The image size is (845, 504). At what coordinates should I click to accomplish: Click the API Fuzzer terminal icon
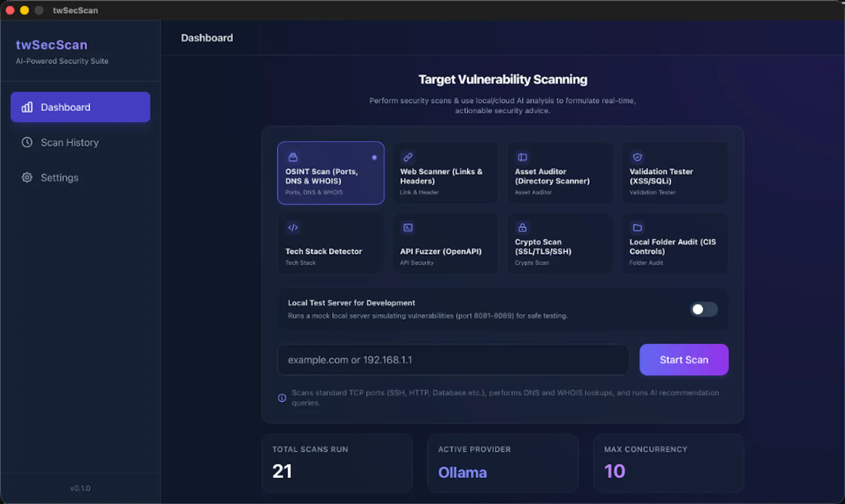(x=408, y=227)
